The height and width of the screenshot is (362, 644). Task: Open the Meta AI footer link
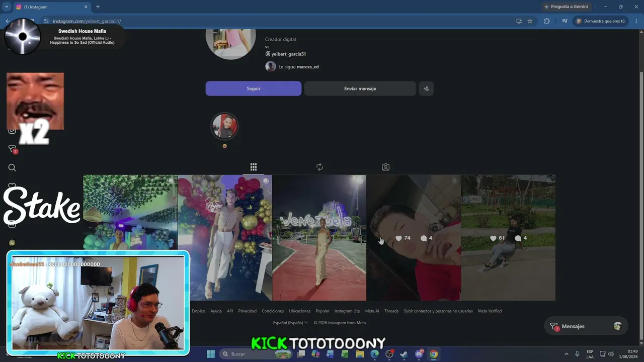pos(372,311)
